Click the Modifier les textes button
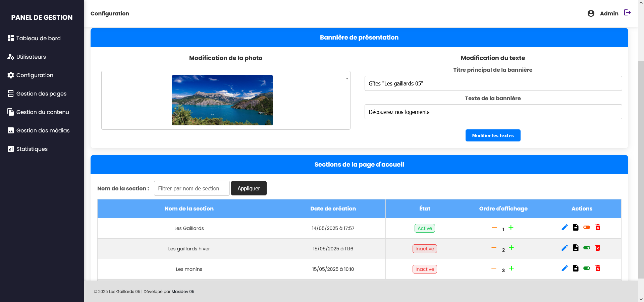Image resolution: width=644 pixels, height=302 pixels. click(493, 135)
